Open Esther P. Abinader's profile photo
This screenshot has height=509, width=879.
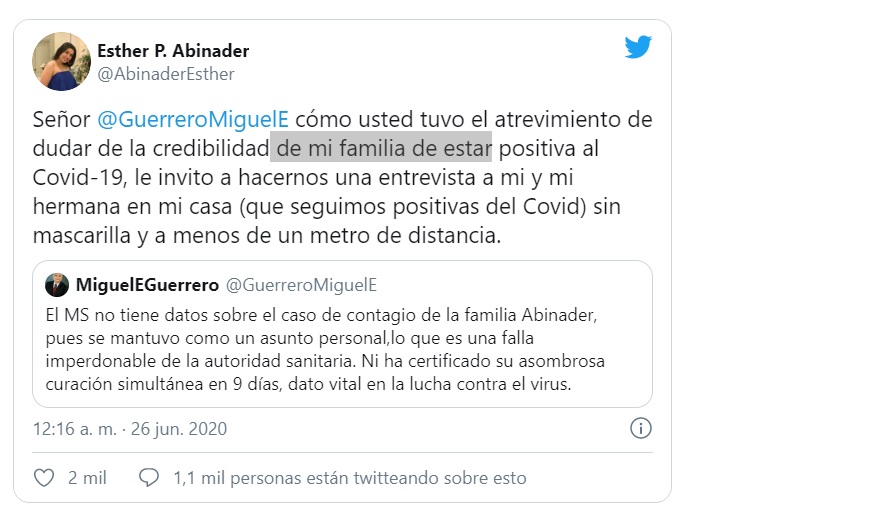pyautogui.click(x=61, y=61)
